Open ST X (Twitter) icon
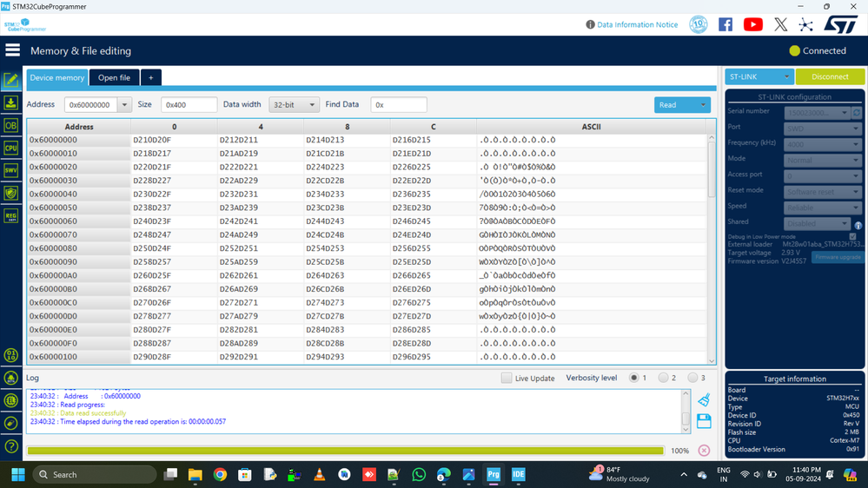 pyautogui.click(x=780, y=24)
